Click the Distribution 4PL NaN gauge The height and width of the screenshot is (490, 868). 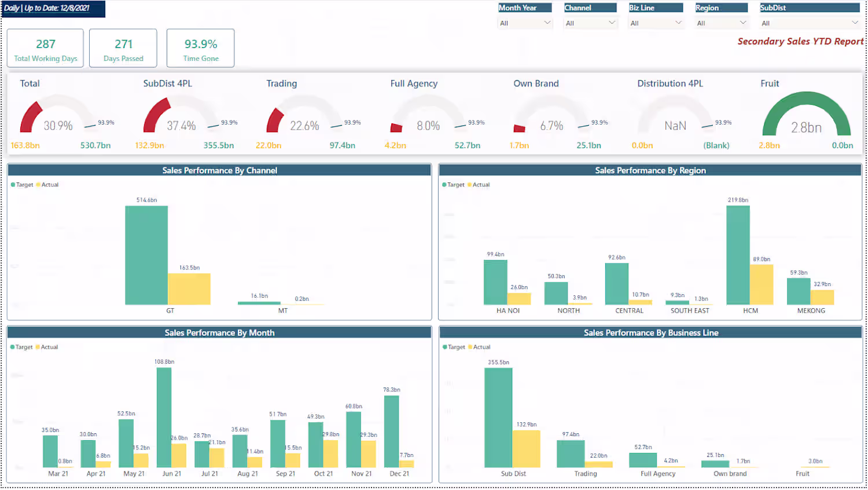pos(675,116)
